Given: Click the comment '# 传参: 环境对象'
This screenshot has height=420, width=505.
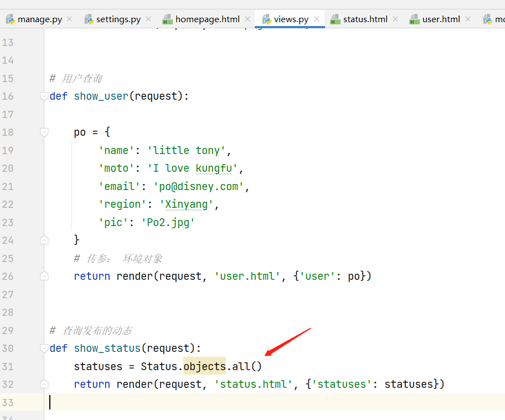Looking at the screenshot, I should pos(118,259).
